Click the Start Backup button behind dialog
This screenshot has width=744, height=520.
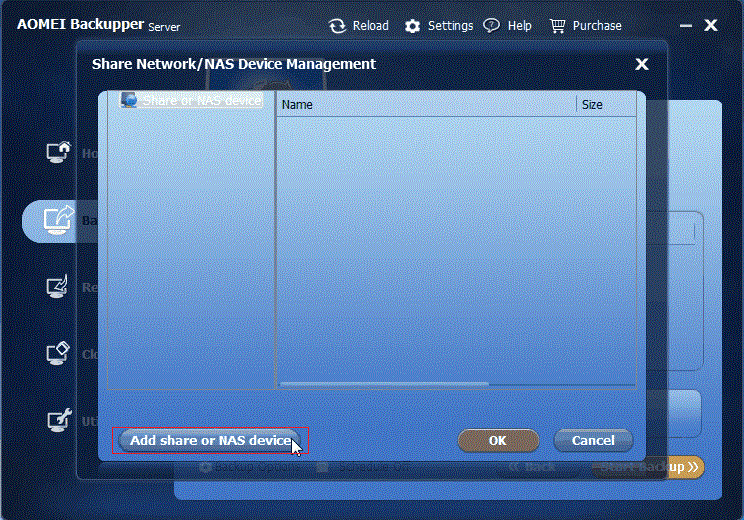pyautogui.click(x=648, y=467)
